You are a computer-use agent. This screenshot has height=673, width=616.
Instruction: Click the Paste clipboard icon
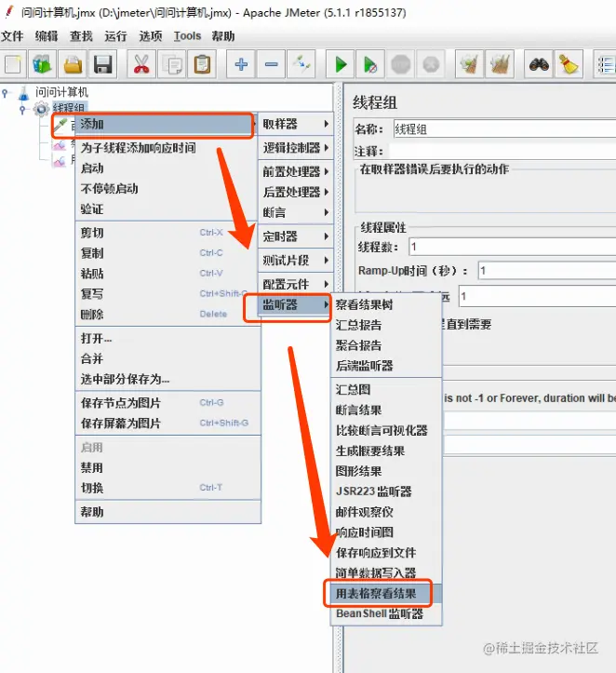pyautogui.click(x=202, y=65)
